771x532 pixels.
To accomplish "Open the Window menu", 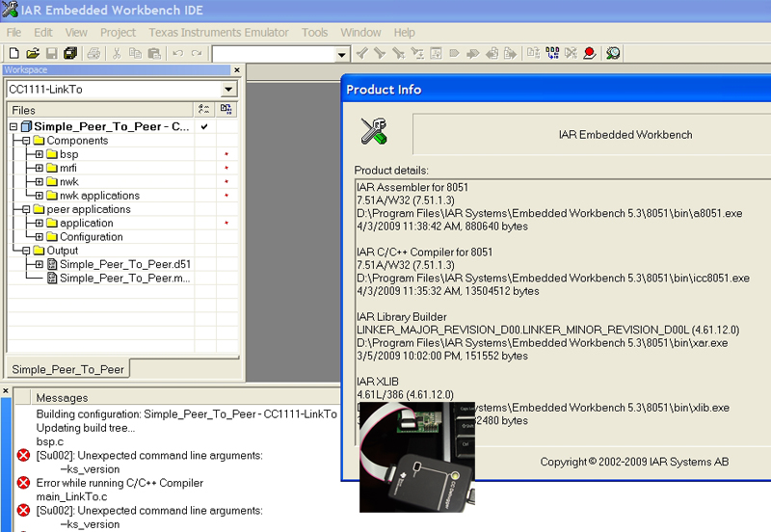I will coord(360,33).
